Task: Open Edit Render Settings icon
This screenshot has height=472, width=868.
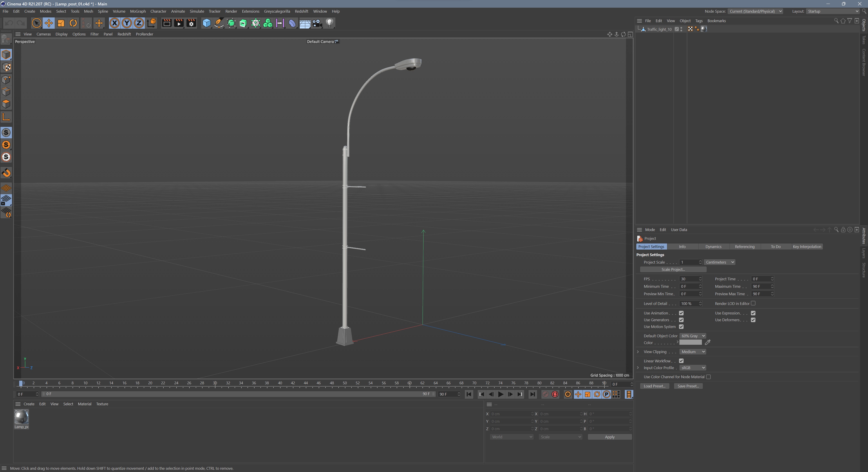Action: coord(191,23)
